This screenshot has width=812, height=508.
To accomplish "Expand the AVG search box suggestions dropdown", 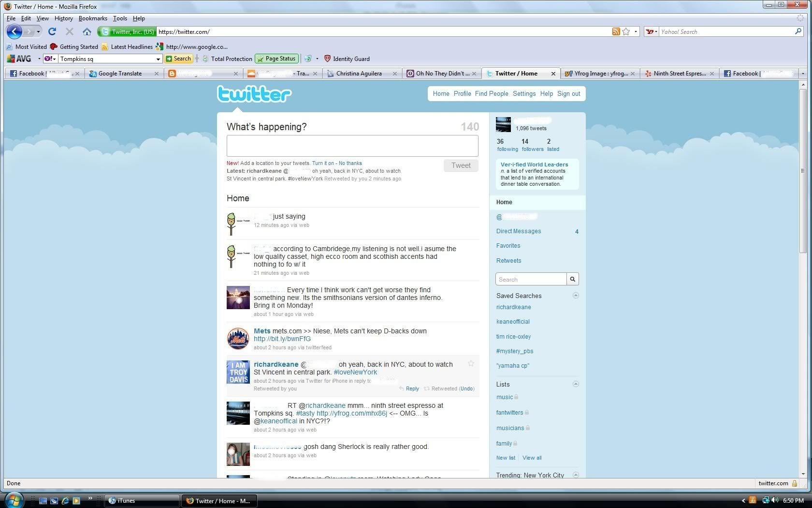I will 158,59.
